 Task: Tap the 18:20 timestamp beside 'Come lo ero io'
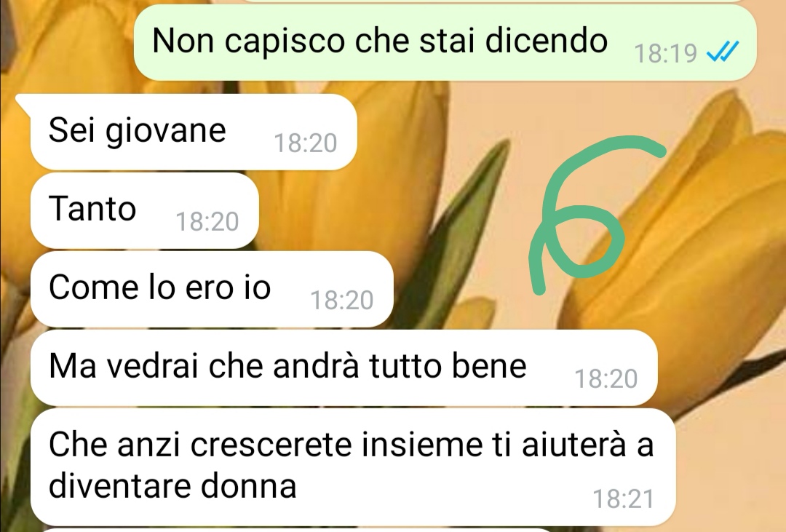[342, 301]
